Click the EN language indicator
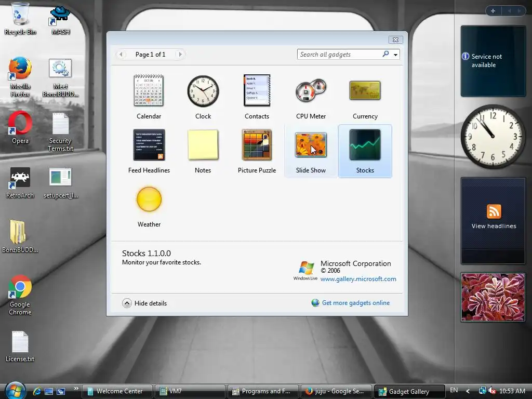This screenshot has height=399, width=532. [x=454, y=391]
